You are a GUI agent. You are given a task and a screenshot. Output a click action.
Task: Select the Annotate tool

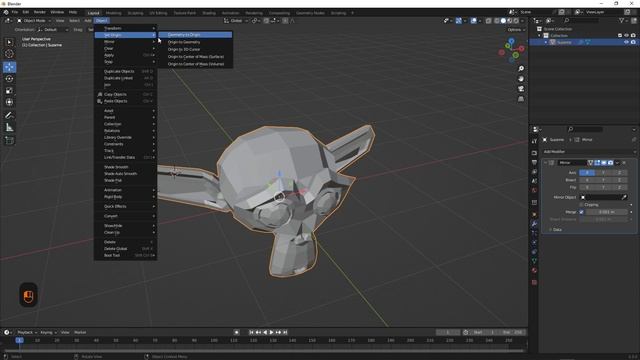click(x=9, y=116)
